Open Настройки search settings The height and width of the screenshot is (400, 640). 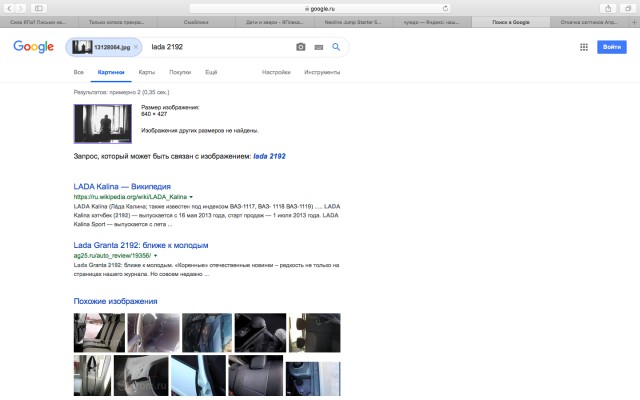click(276, 72)
